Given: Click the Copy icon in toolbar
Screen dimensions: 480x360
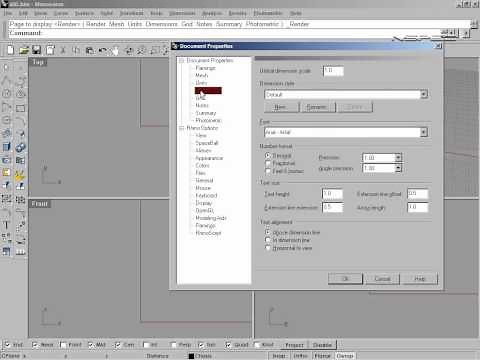Looking at the screenshot, I should (76, 50).
